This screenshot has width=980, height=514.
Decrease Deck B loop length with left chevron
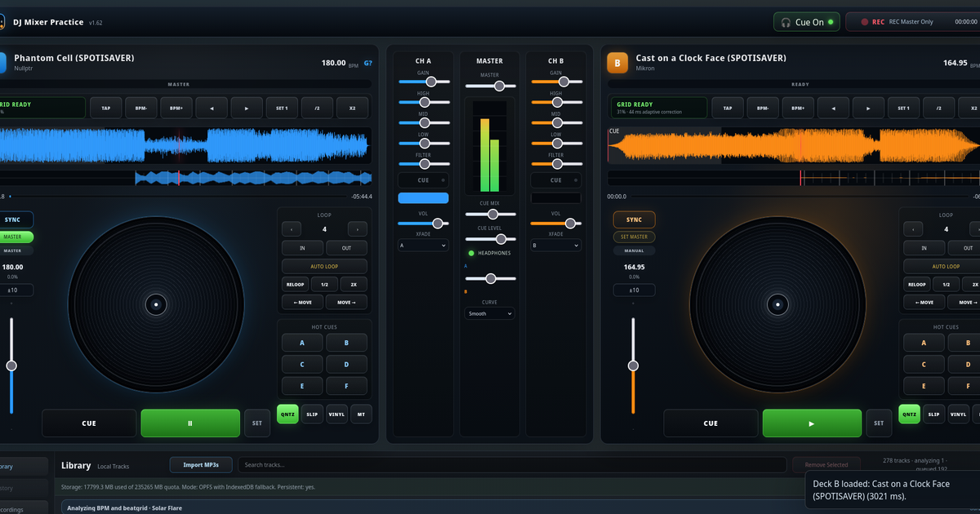[913, 229]
